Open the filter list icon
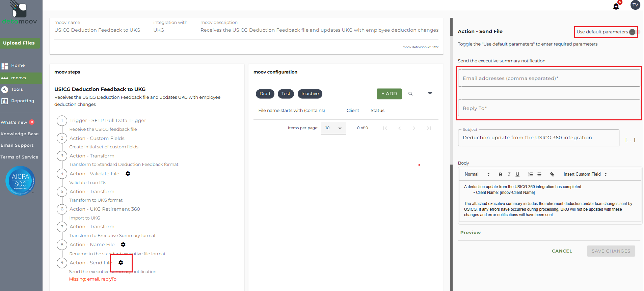This screenshot has height=291, width=644. [430, 94]
